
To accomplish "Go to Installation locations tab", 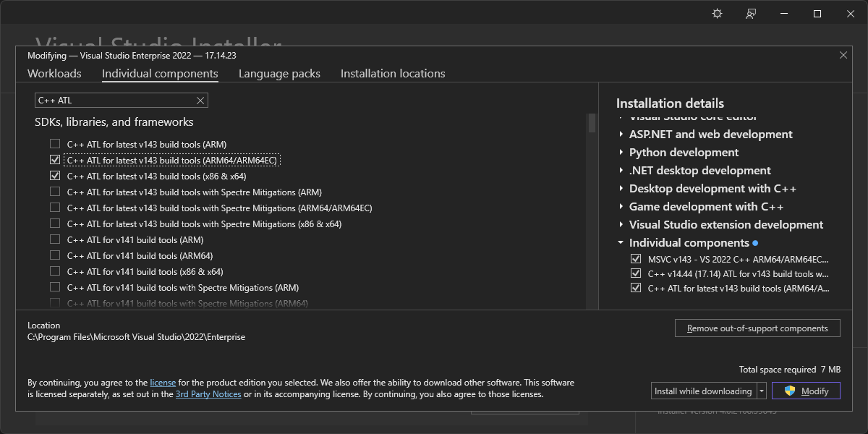I will (393, 74).
